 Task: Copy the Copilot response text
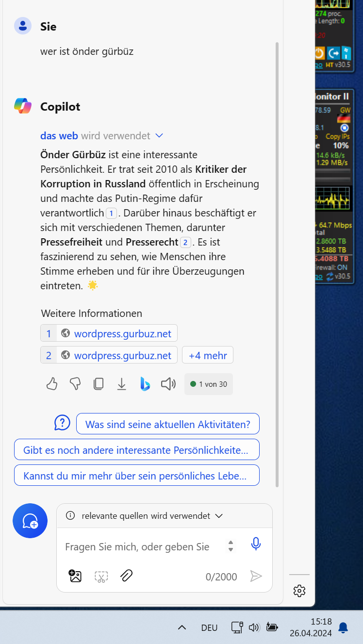pos(99,384)
